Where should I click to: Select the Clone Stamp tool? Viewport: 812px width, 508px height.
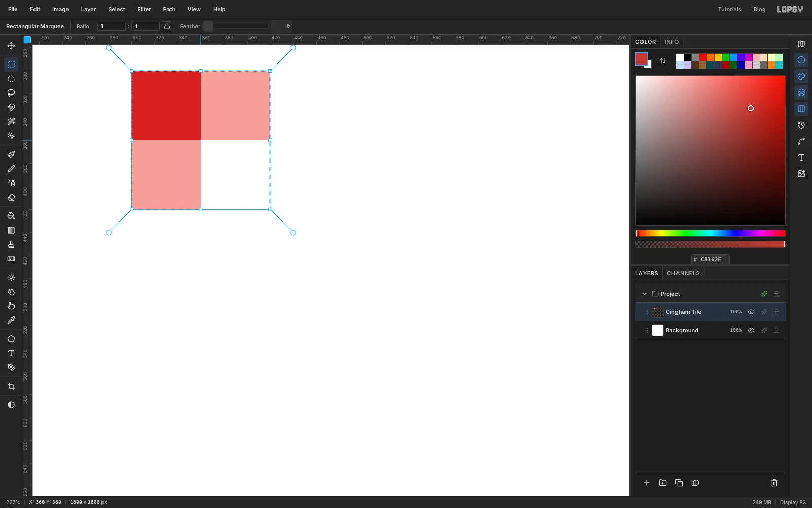coord(11,244)
